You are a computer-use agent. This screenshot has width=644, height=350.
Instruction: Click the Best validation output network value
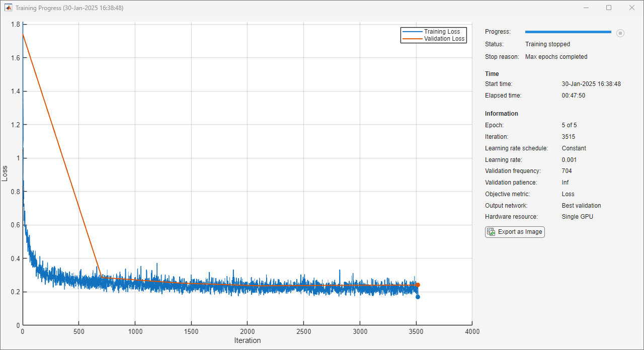point(581,206)
